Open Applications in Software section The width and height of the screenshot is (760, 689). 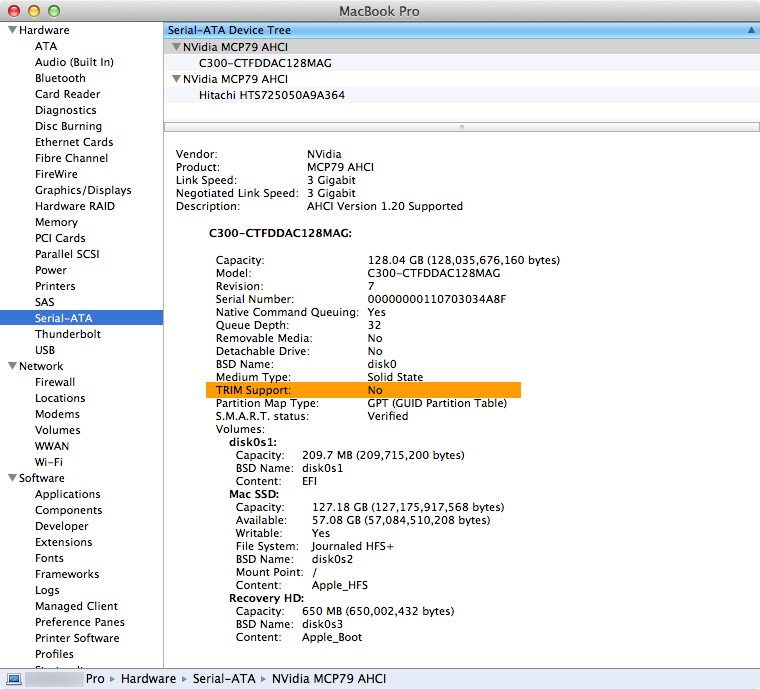67,494
